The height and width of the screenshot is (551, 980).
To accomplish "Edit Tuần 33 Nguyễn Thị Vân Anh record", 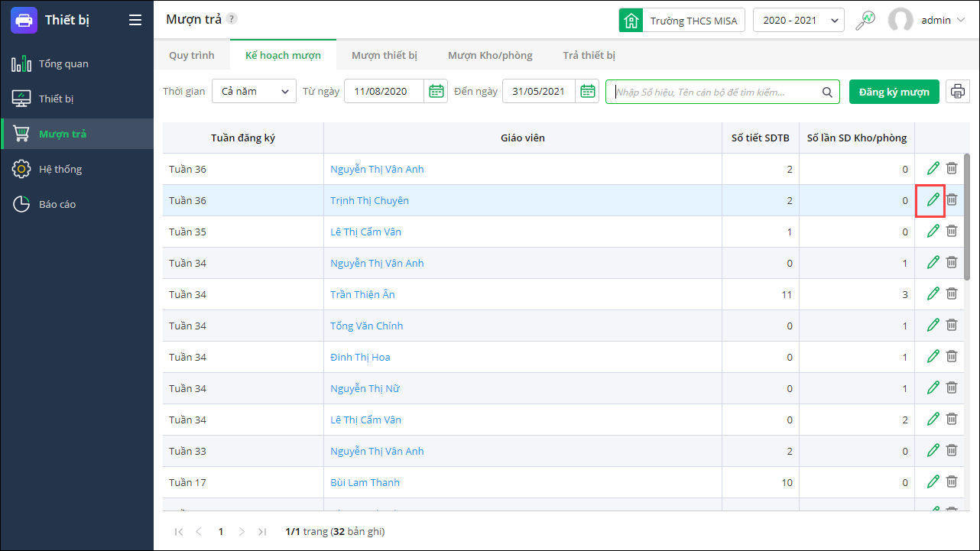I will click(x=933, y=451).
